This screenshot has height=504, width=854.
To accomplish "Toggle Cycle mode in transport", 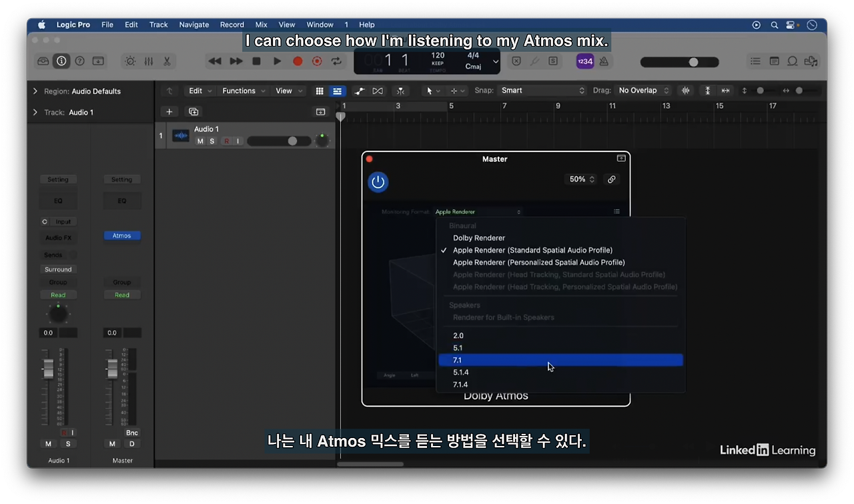I will (336, 61).
